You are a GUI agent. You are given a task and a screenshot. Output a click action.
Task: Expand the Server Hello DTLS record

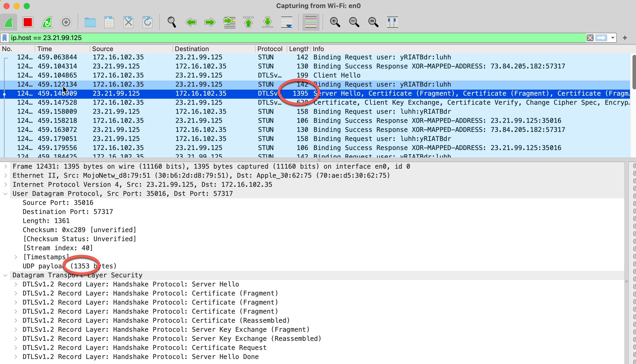(16, 284)
